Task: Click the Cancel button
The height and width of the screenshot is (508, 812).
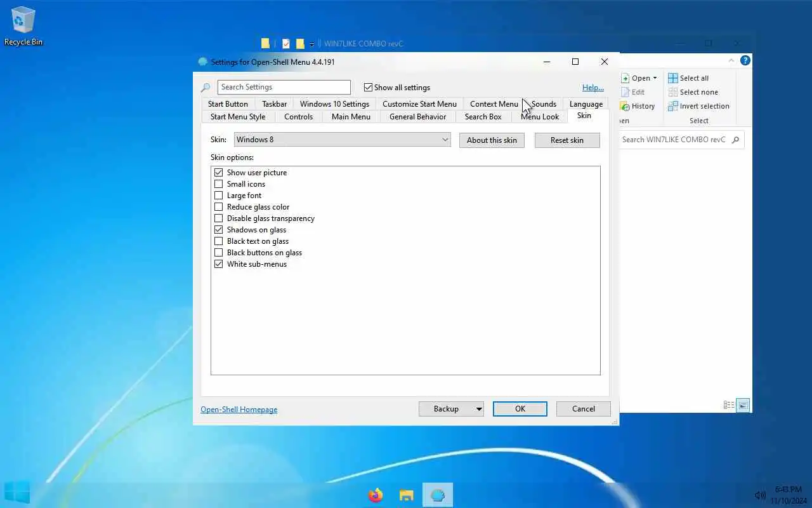Action: point(584,409)
